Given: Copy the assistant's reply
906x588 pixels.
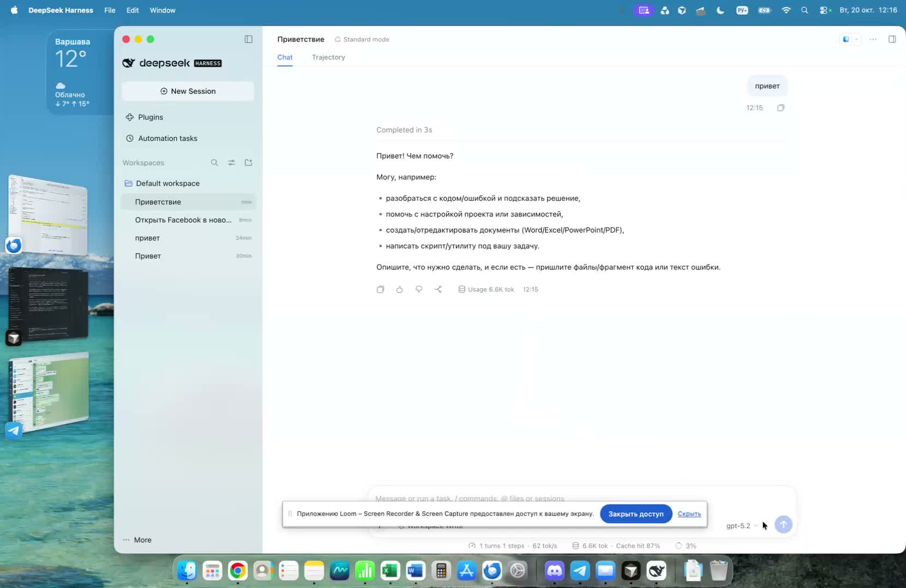Looking at the screenshot, I should 380,290.
